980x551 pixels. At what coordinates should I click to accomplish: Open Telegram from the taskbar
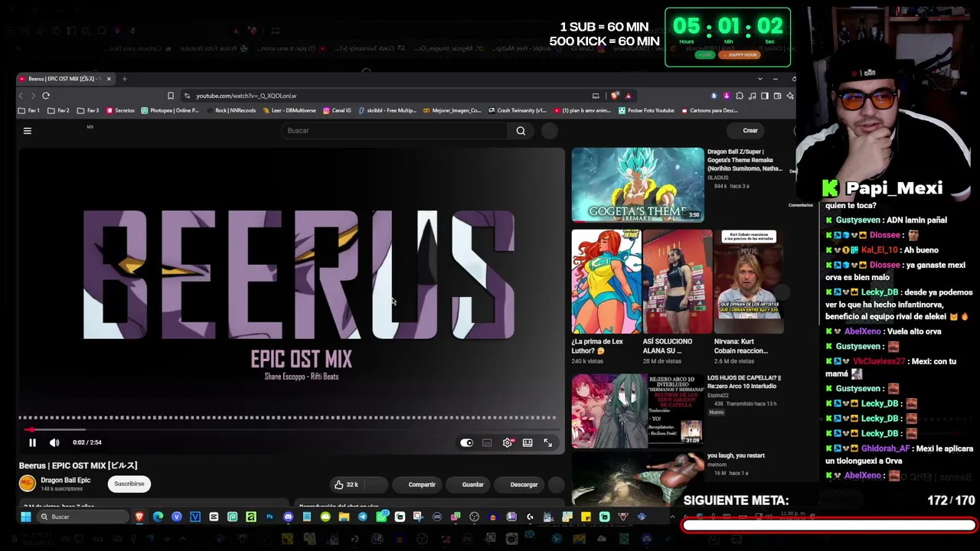(362, 517)
